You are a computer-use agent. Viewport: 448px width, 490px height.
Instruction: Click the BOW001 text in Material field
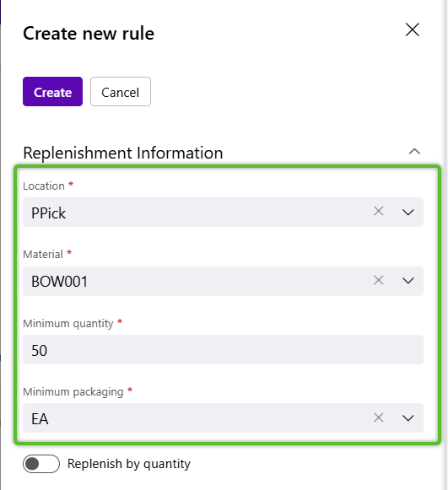point(59,281)
